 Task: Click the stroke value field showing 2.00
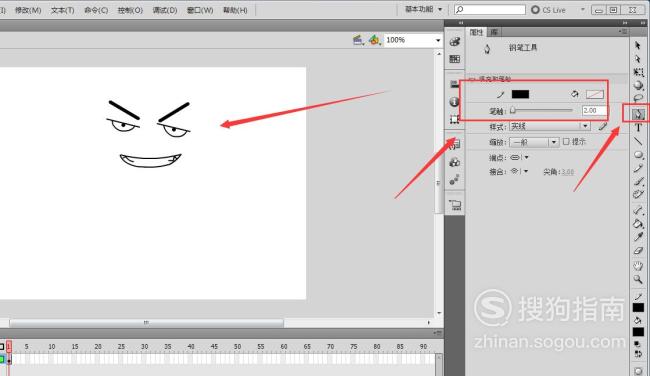click(x=594, y=111)
